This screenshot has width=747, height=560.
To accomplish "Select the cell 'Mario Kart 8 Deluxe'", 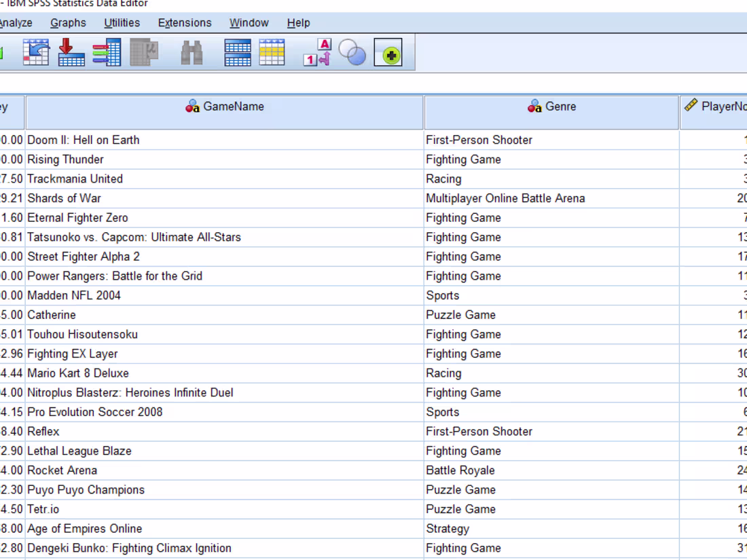I will pos(224,373).
